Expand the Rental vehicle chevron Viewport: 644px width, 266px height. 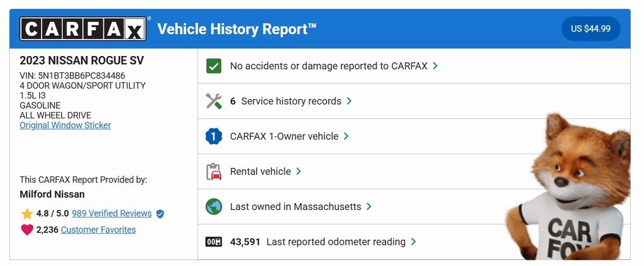(x=299, y=172)
